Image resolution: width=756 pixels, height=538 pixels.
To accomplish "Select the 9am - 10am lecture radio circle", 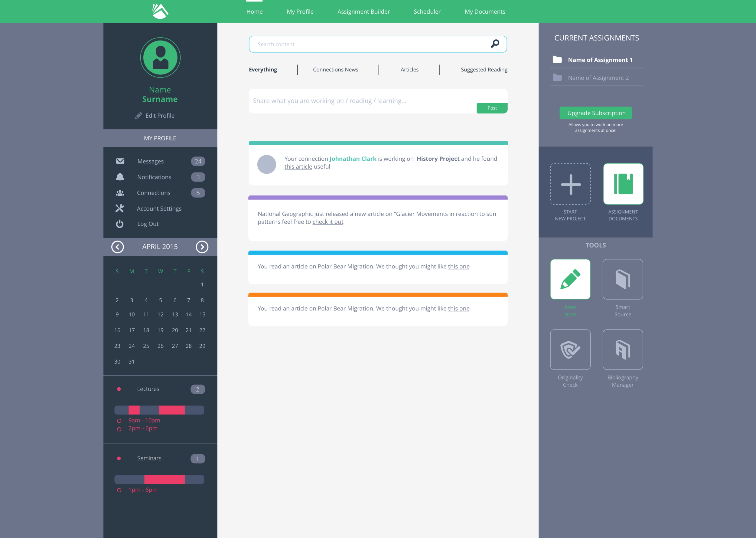I will click(119, 421).
